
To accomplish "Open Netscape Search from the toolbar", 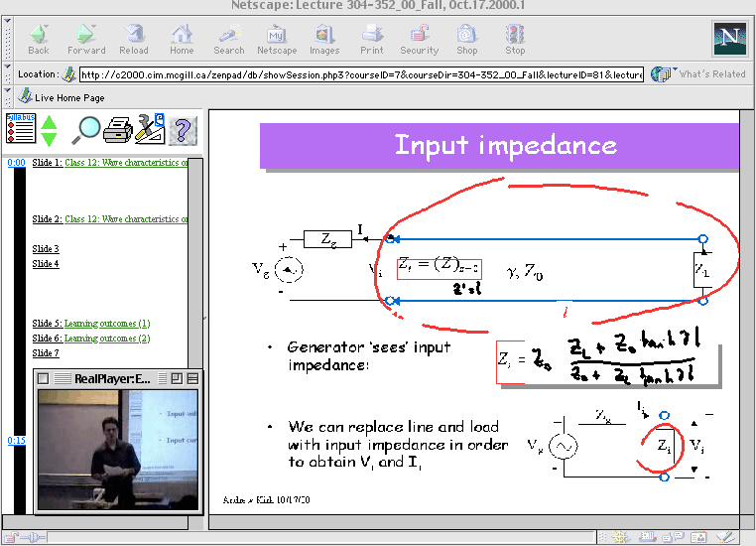I will (x=228, y=38).
